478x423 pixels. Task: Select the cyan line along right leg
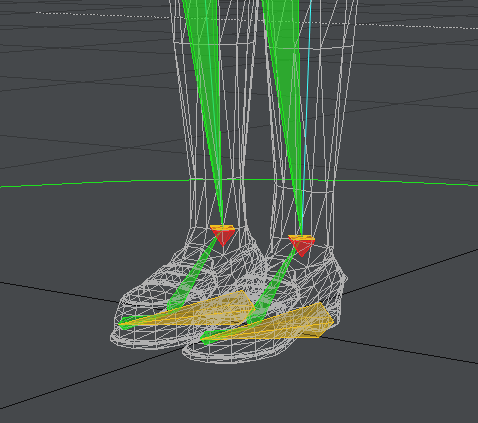pos(308,100)
